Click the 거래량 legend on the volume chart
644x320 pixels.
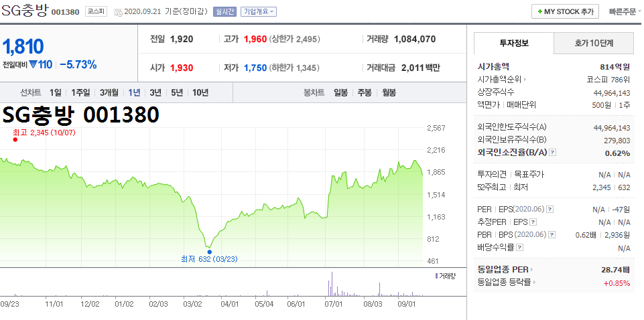tap(445, 276)
